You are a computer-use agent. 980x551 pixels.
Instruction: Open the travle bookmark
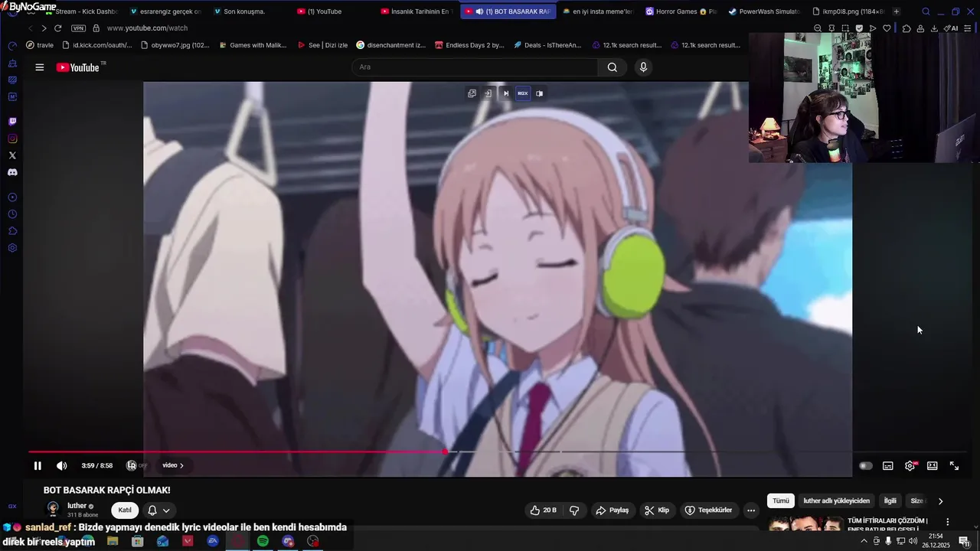pos(40,45)
